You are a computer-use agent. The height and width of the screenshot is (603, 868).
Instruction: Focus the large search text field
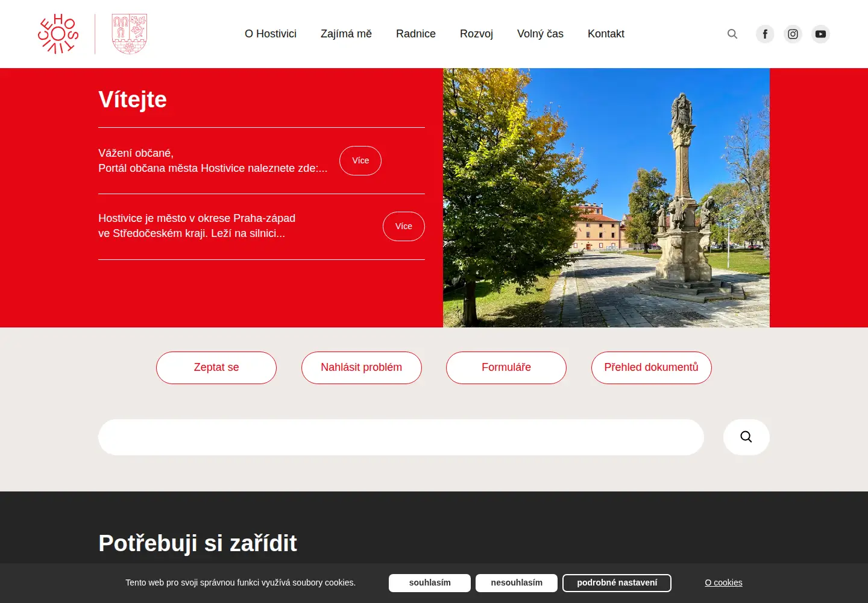401,437
